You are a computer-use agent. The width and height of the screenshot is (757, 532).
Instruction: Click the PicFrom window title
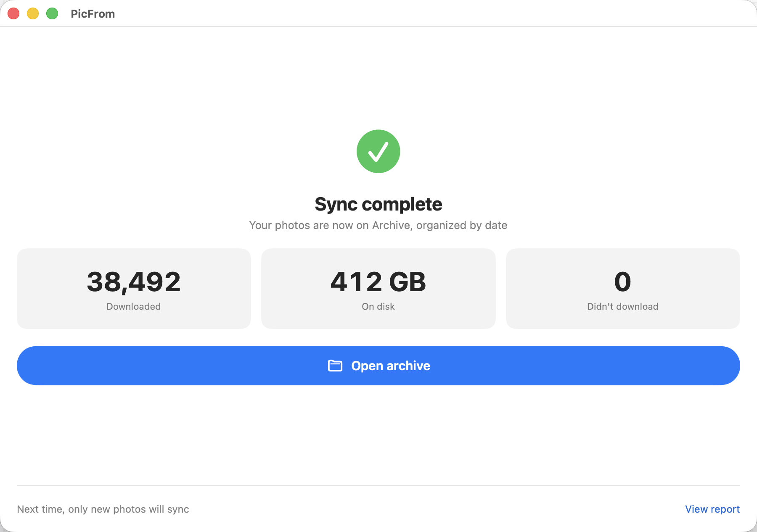click(x=93, y=14)
